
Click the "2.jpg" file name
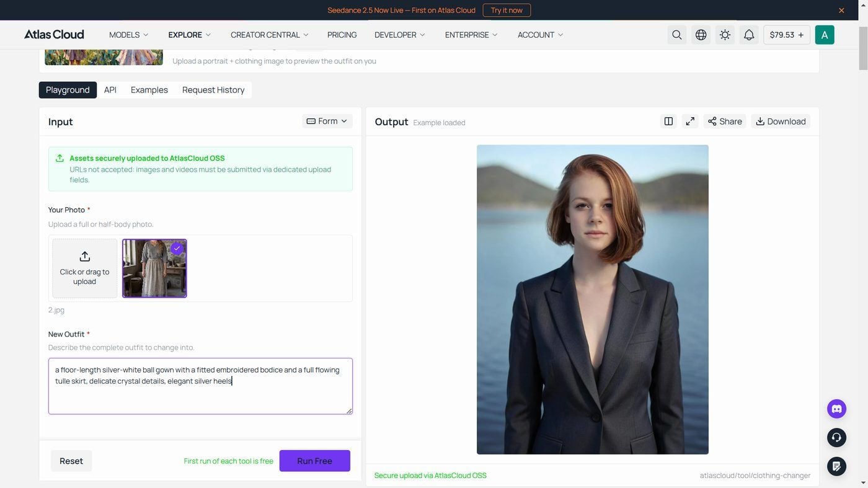pos(56,310)
